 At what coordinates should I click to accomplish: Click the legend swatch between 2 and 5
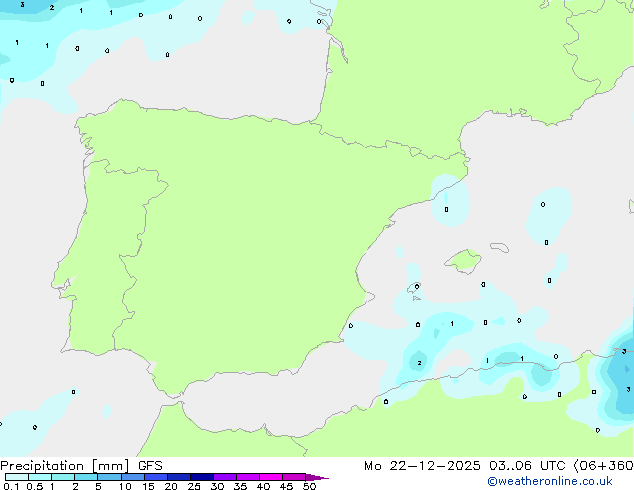86,477
